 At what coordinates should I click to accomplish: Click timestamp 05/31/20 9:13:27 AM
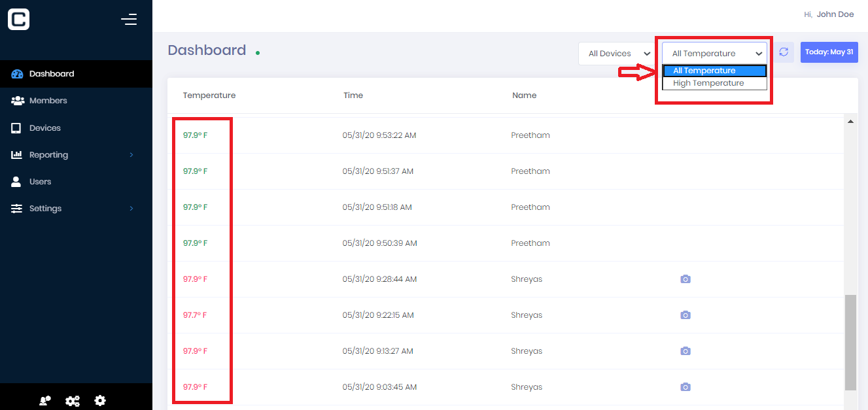[378, 351]
